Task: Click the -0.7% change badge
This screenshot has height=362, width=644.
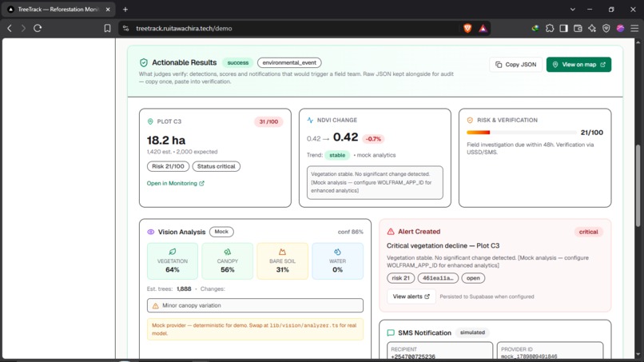Action: point(373,139)
